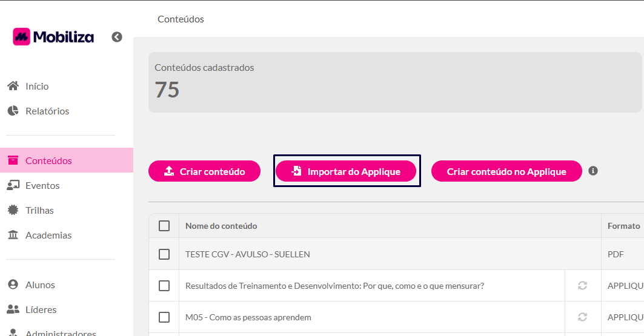Open Relatórios via the pie chart icon
Screen dimensions: 644x336
(x=13, y=111)
